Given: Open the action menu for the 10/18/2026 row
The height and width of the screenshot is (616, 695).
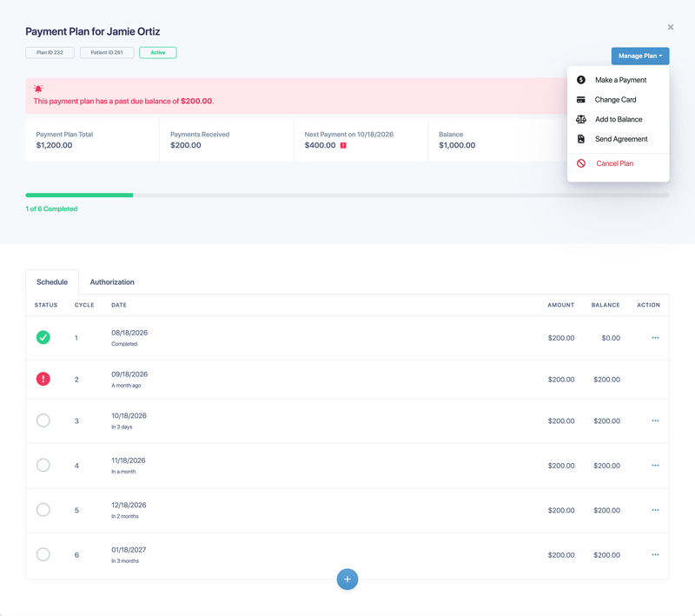Looking at the screenshot, I should pyautogui.click(x=655, y=421).
